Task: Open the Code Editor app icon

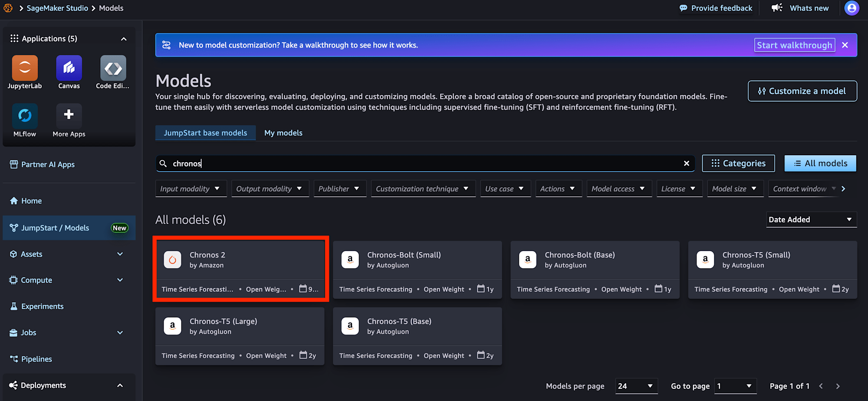Action: coord(113,68)
